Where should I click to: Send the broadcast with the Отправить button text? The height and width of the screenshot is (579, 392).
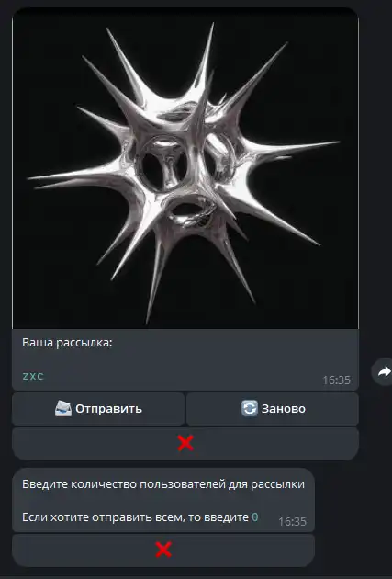108,409
